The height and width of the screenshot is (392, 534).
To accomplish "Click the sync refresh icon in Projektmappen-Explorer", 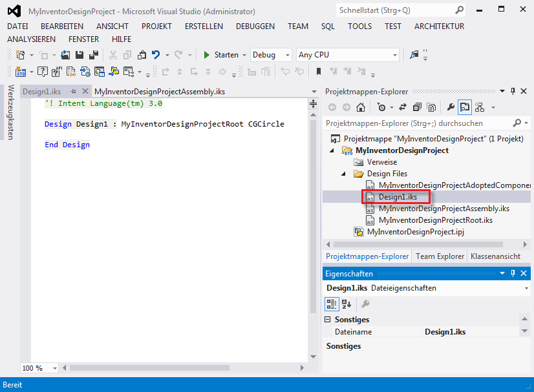I will (403, 108).
